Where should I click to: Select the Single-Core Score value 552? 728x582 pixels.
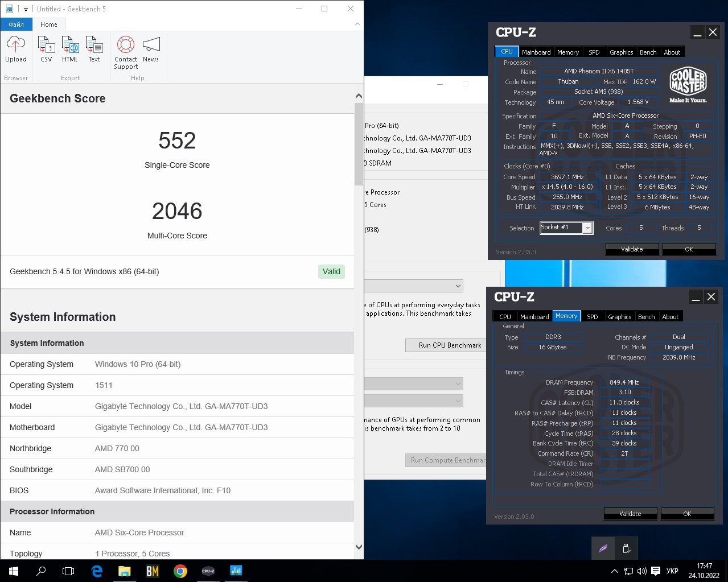177,141
